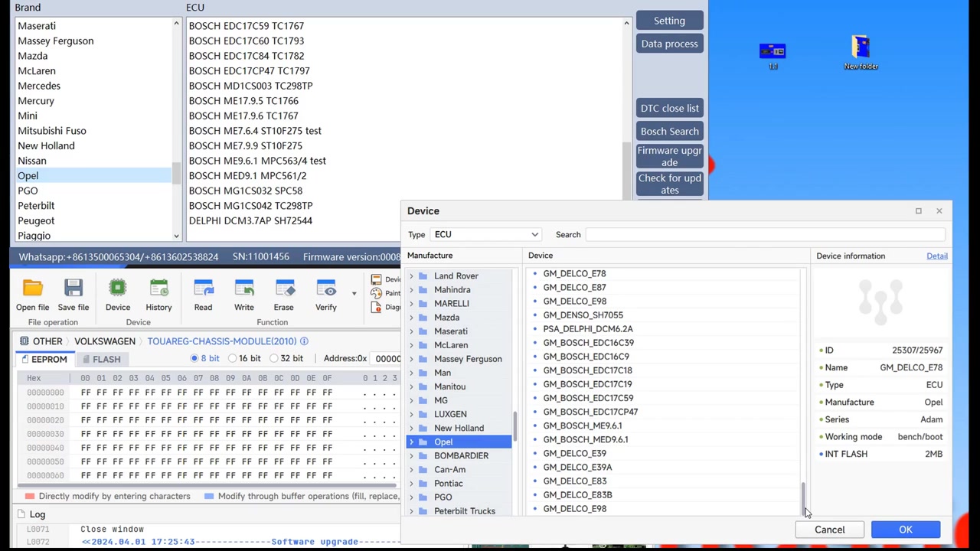Select the 32 bit radio button
Viewport: 980px width, 551px height.
click(273, 358)
